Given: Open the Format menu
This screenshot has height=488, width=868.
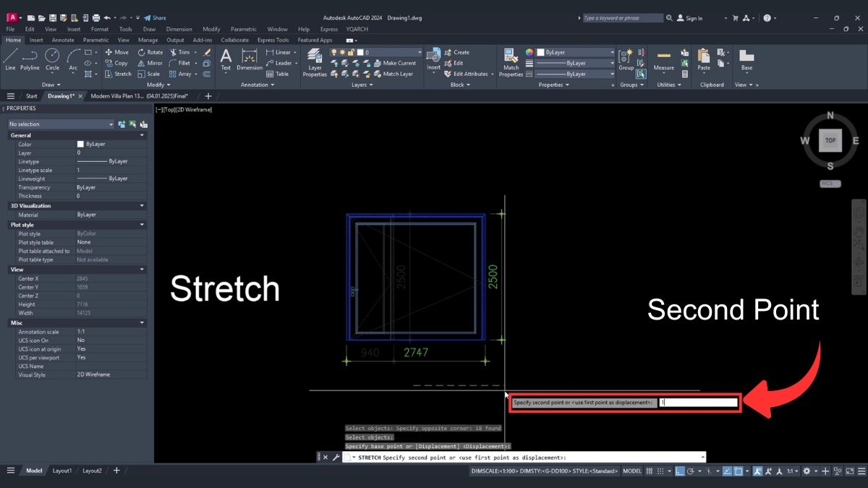Looking at the screenshot, I should click(100, 29).
